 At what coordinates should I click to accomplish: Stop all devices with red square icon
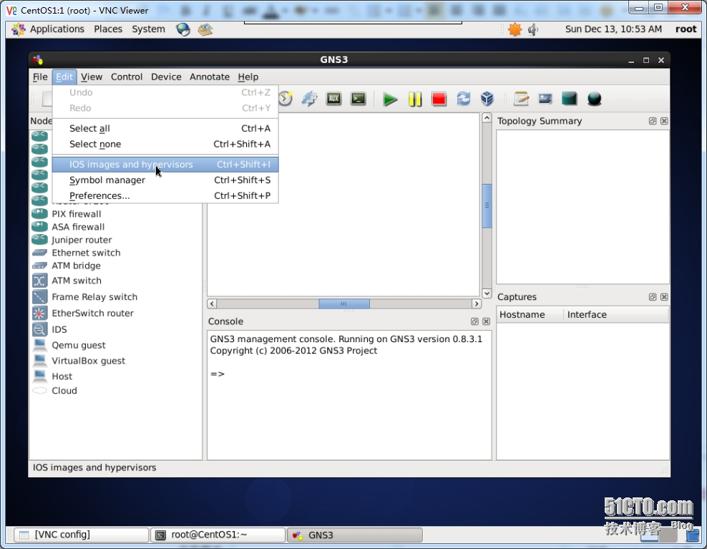[439, 99]
